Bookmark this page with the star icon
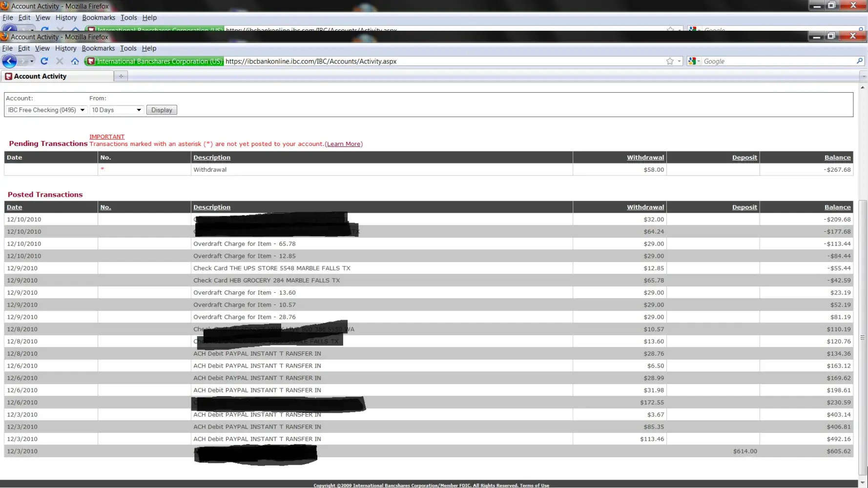 click(670, 61)
